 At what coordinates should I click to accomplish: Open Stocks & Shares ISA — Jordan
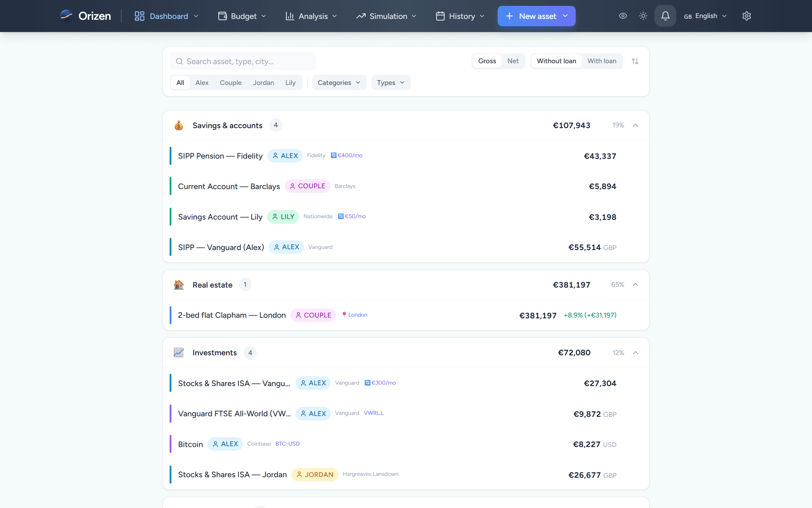coord(406,474)
